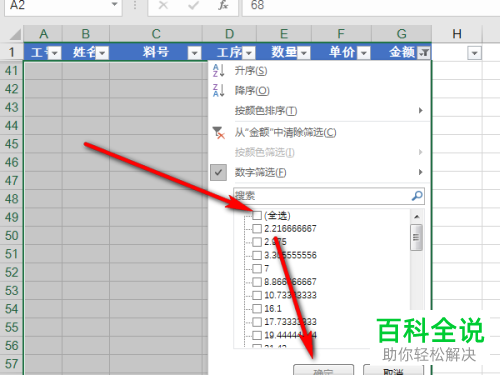Choose 升序(S) sort option
Viewport: 500px width, 375px height.
point(251,71)
